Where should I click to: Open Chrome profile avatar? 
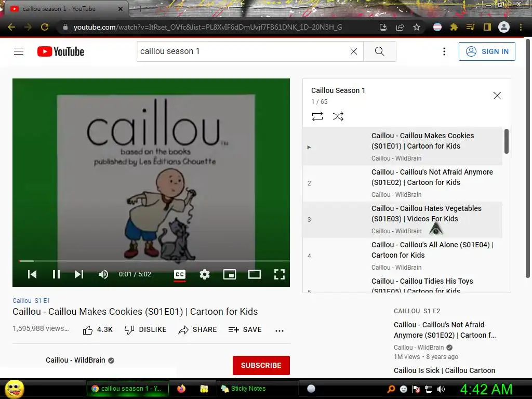pyautogui.click(x=504, y=27)
